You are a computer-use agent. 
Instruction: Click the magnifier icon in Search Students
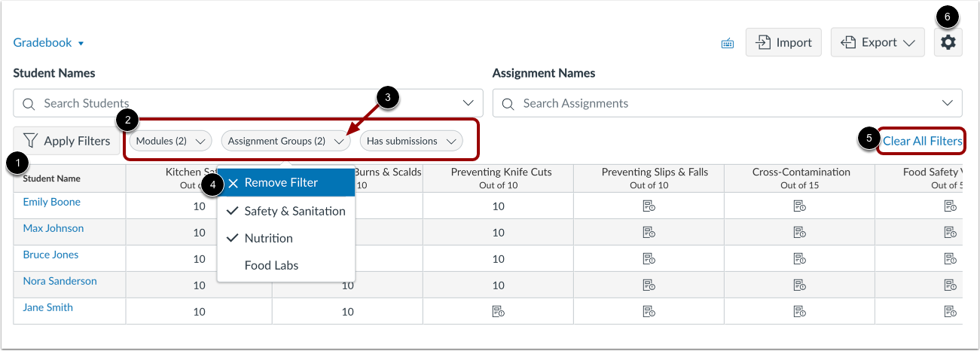click(29, 103)
